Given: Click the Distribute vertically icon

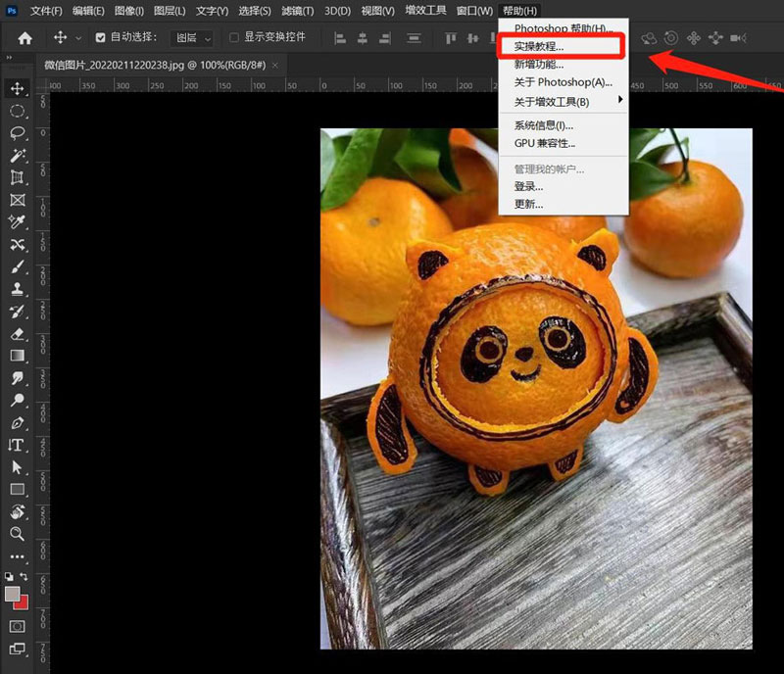Looking at the screenshot, I should coord(414,38).
